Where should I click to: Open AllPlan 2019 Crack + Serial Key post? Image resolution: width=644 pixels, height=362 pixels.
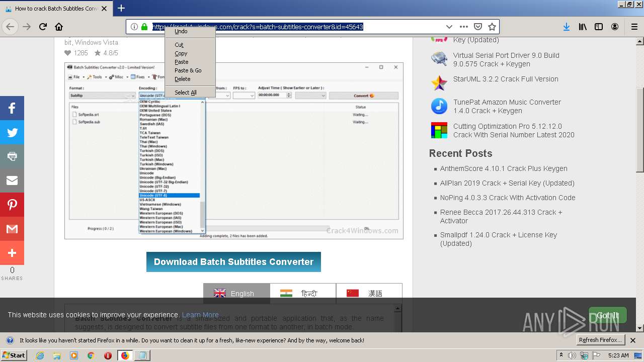pyautogui.click(x=507, y=183)
